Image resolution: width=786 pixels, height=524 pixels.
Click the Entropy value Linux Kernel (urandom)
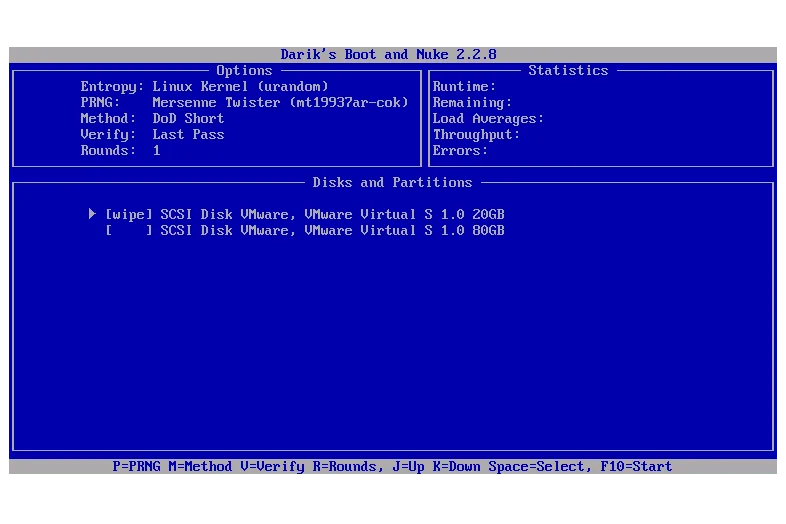click(240, 86)
